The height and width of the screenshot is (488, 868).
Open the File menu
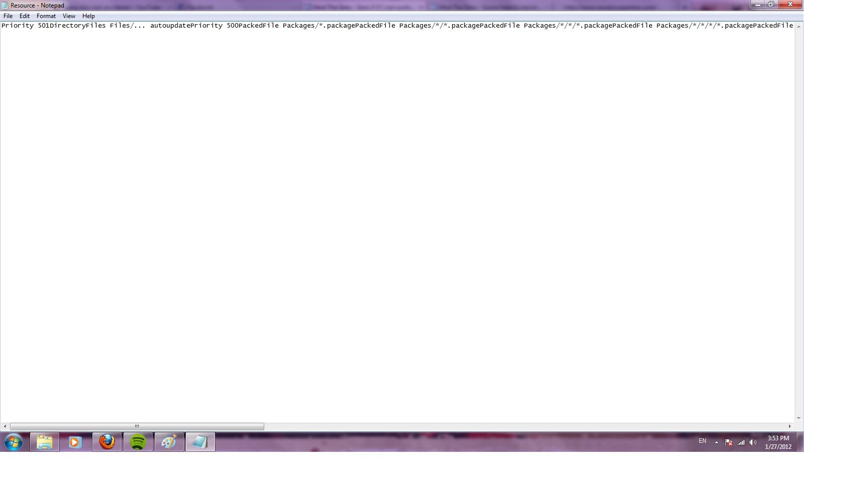(8, 16)
